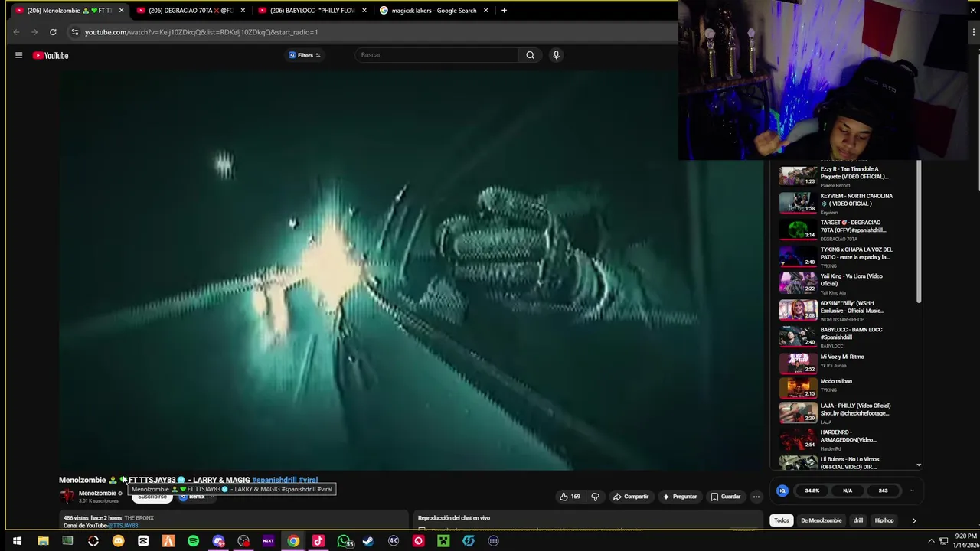Open the Windows Start menu
This screenshot has height=551, width=980.
[17, 541]
